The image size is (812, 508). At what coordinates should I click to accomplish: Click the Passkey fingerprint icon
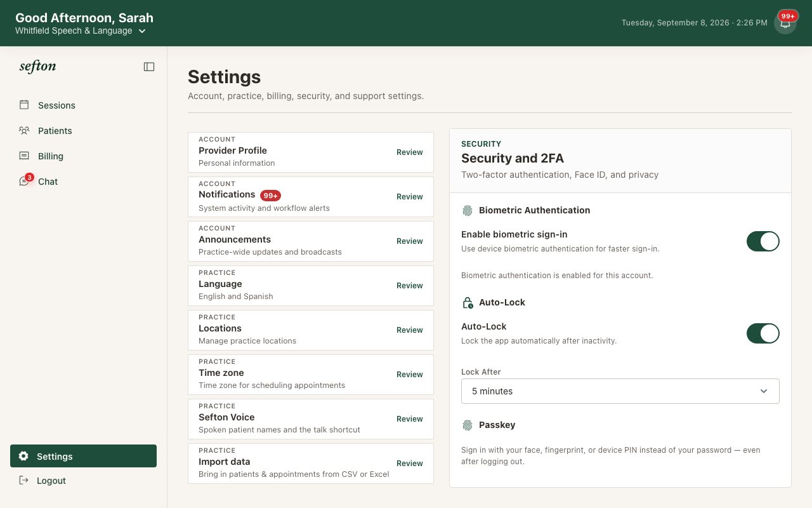point(468,425)
